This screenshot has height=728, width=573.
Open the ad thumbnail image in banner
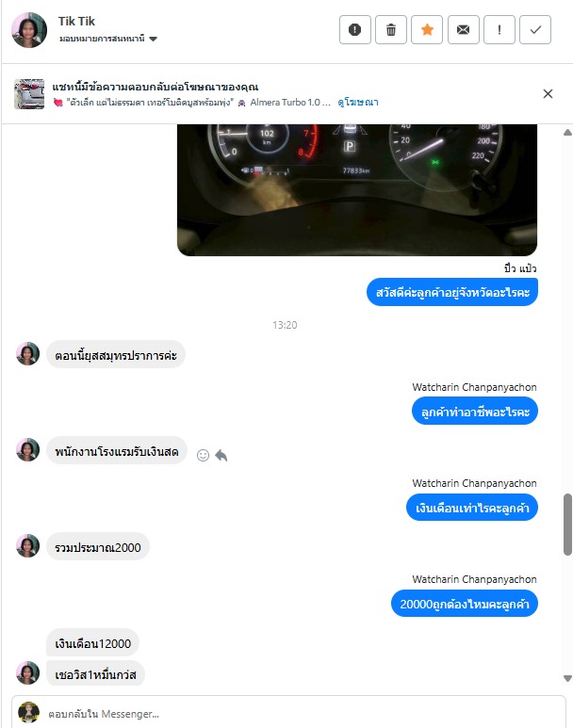[x=29, y=94]
